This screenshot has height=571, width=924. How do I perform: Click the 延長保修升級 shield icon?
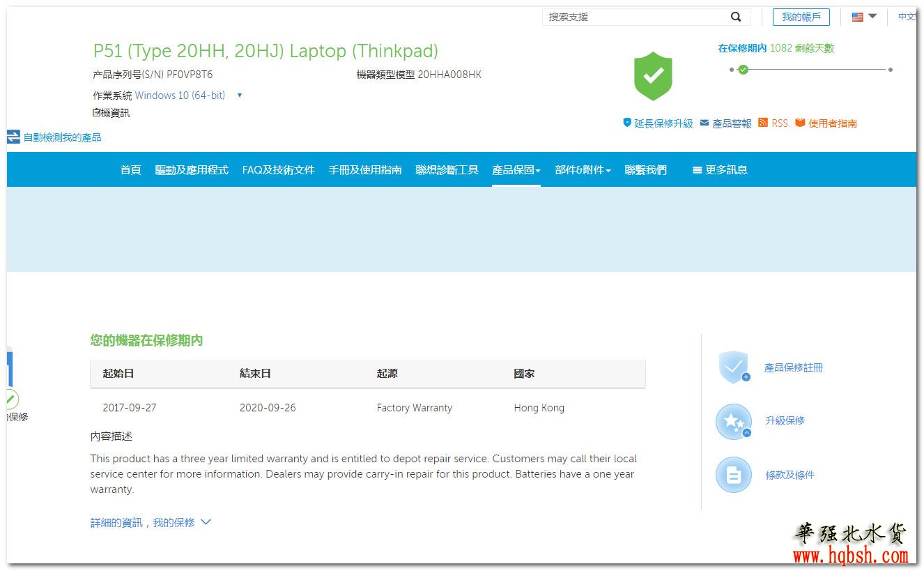click(x=627, y=123)
